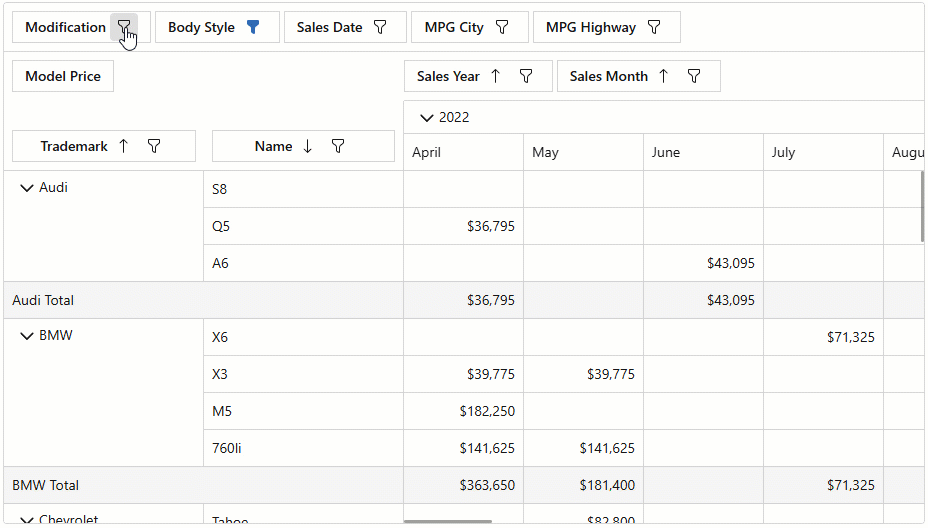Select the Audi Total row label

click(x=43, y=300)
